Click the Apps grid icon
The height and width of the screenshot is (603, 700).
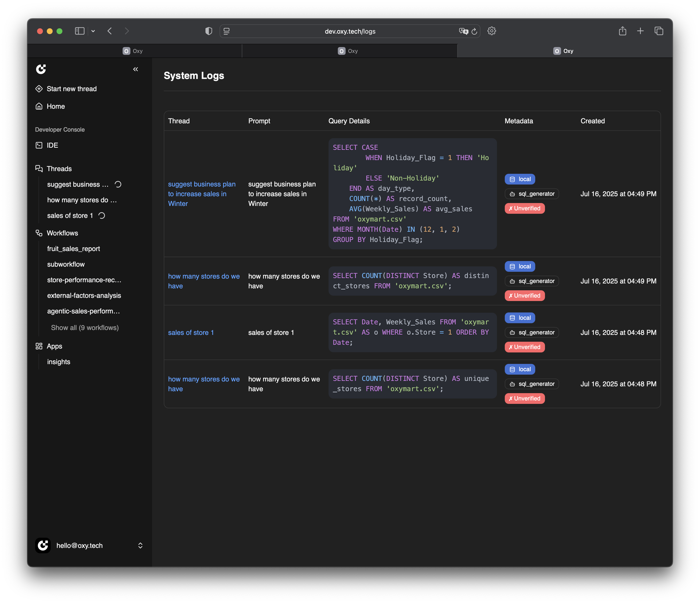pos(39,346)
